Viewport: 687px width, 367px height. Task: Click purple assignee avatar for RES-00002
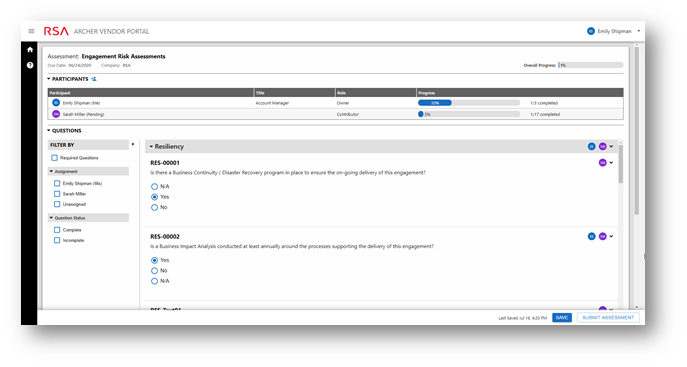(x=602, y=236)
